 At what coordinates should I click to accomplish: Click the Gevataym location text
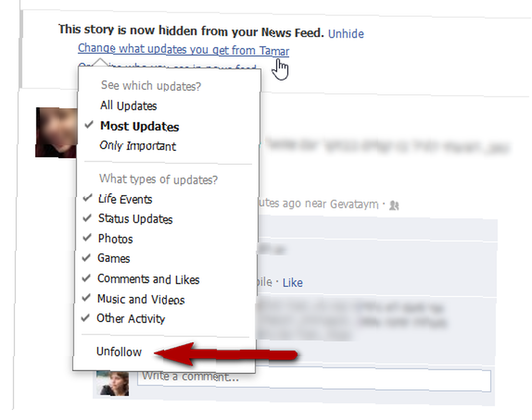tap(354, 204)
